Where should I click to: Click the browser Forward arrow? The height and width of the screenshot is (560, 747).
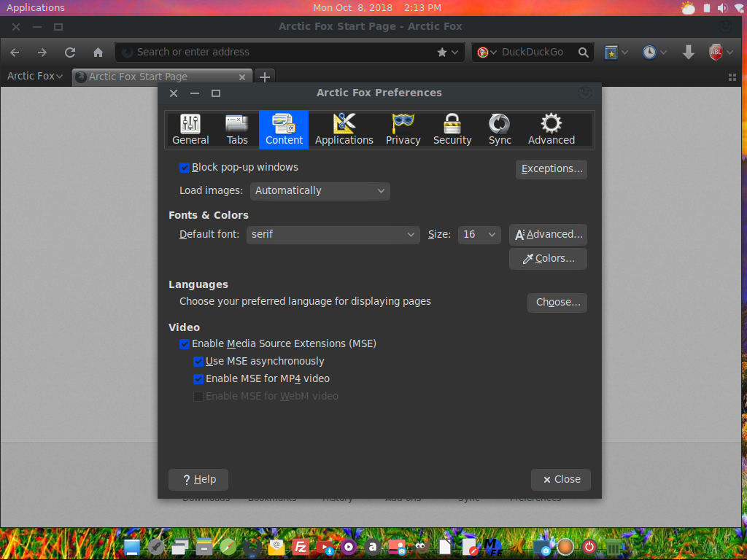click(x=42, y=52)
